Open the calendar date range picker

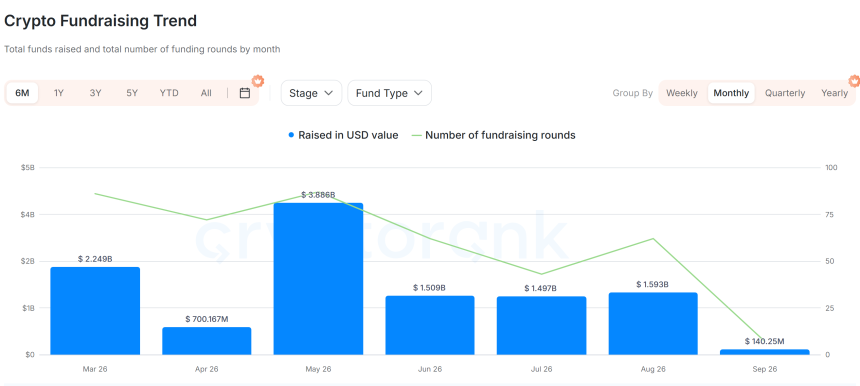[x=245, y=93]
